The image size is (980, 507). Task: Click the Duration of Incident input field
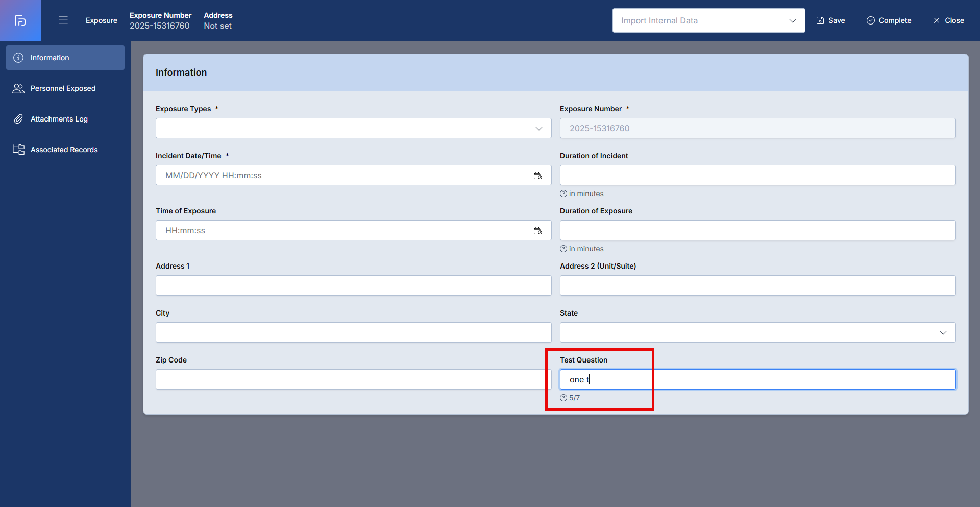tap(757, 175)
